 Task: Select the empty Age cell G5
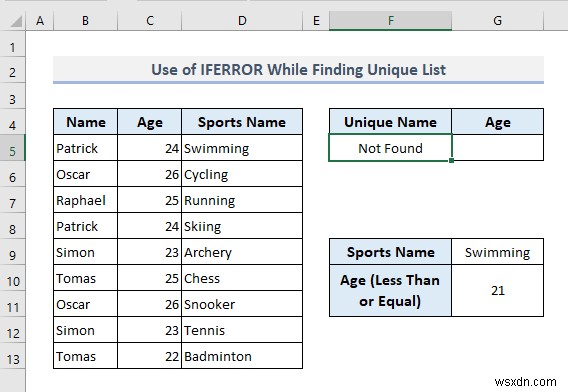[498, 148]
